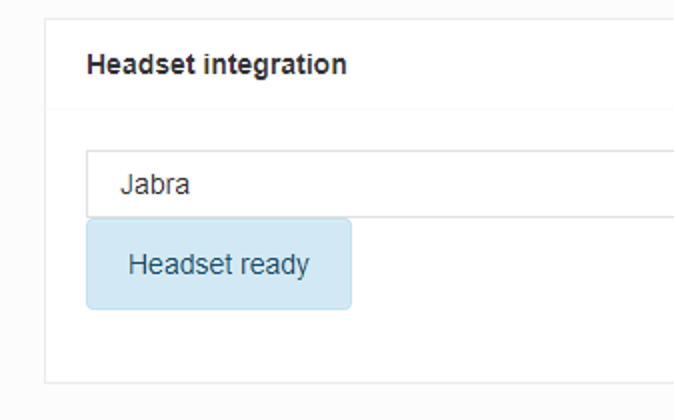Click the Headset integration panel heading
Viewport: 676px width, 420px height.
[217, 65]
